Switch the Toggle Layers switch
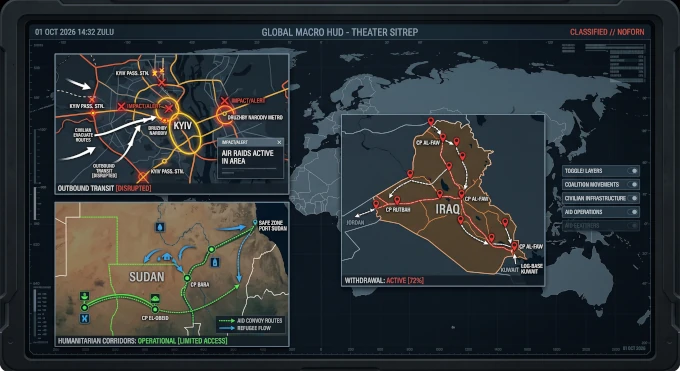 pyautogui.click(x=632, y=171)
